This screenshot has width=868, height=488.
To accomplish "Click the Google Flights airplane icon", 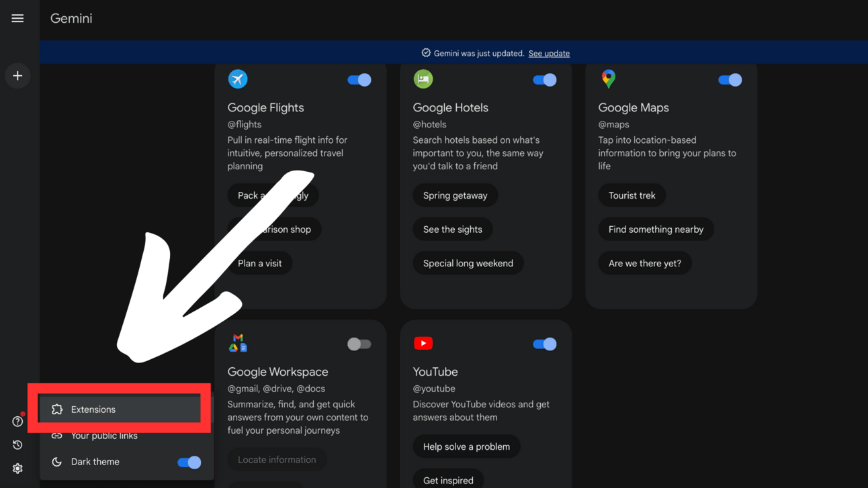I will [x=238, y=79].
